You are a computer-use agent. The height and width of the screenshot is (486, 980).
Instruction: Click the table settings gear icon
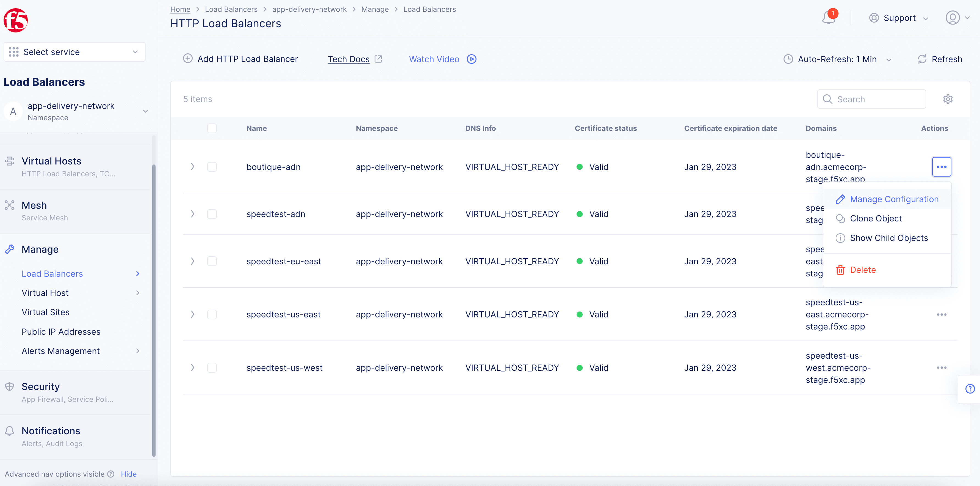[x=948, y=99]
